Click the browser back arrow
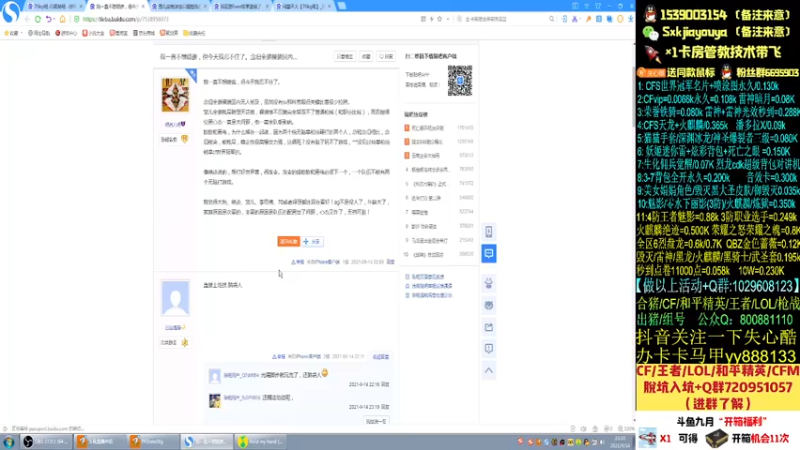 pos(27,19)
